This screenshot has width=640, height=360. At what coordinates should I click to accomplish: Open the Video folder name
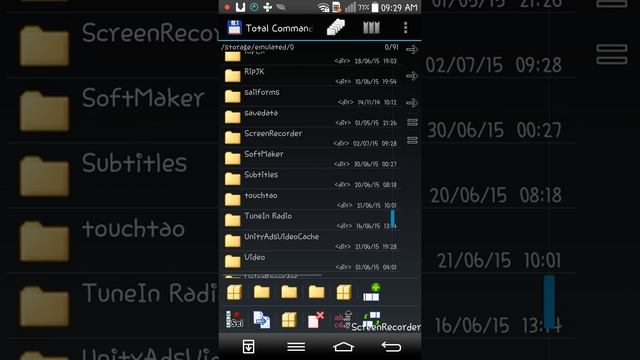[254, 258]
